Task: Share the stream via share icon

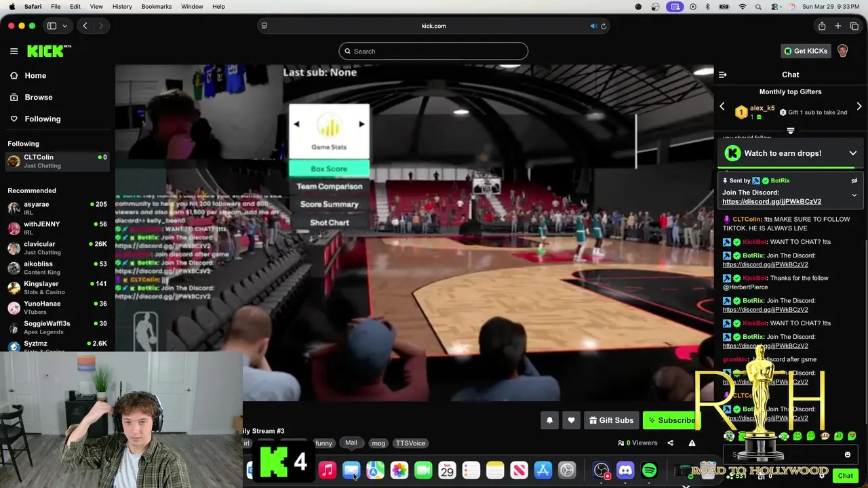Action: point(670,443)
